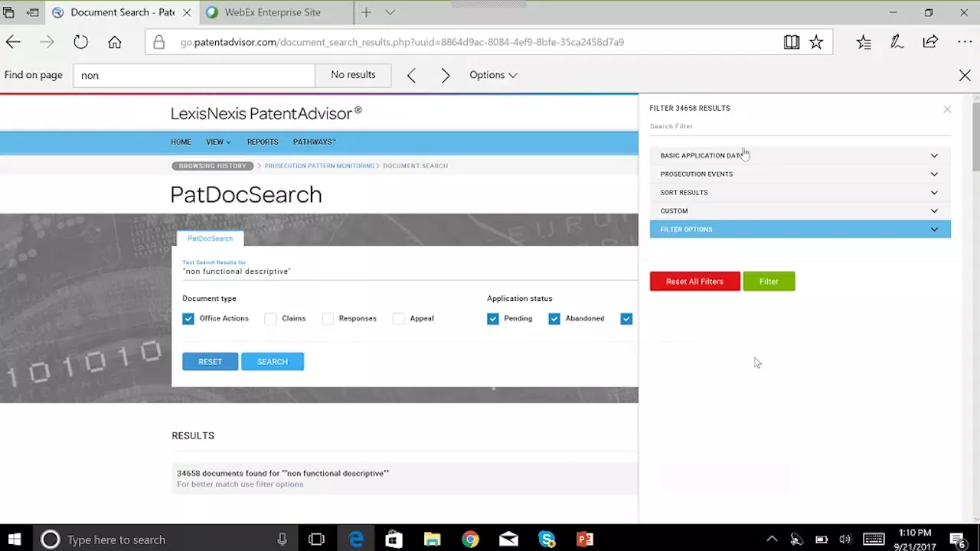Open REPORTS menu item
The image size is (980, 551).
tap(263, 142)
